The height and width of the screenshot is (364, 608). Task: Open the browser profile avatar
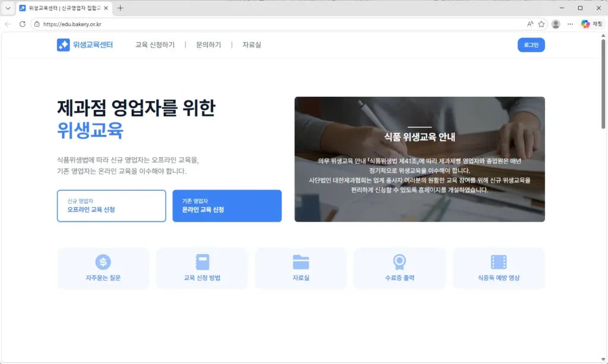556,24
